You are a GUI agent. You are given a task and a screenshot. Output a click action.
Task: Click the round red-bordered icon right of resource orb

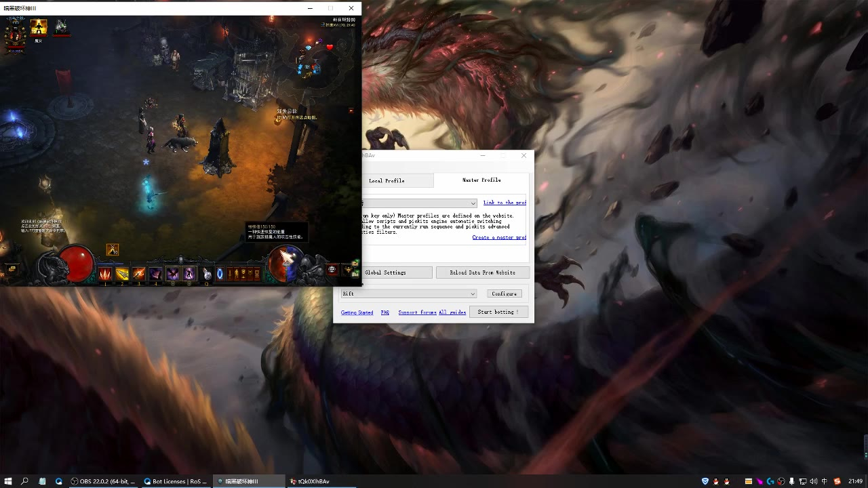coord(332,269)
